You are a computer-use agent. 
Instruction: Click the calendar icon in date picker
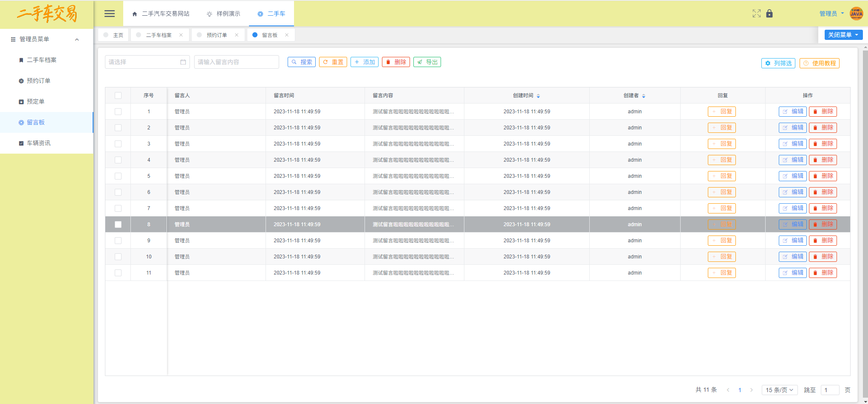tap(183, 62)
